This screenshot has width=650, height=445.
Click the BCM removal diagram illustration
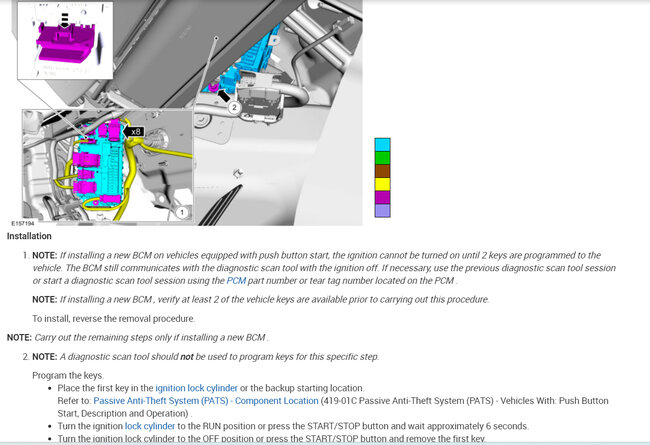coord(187,113)
